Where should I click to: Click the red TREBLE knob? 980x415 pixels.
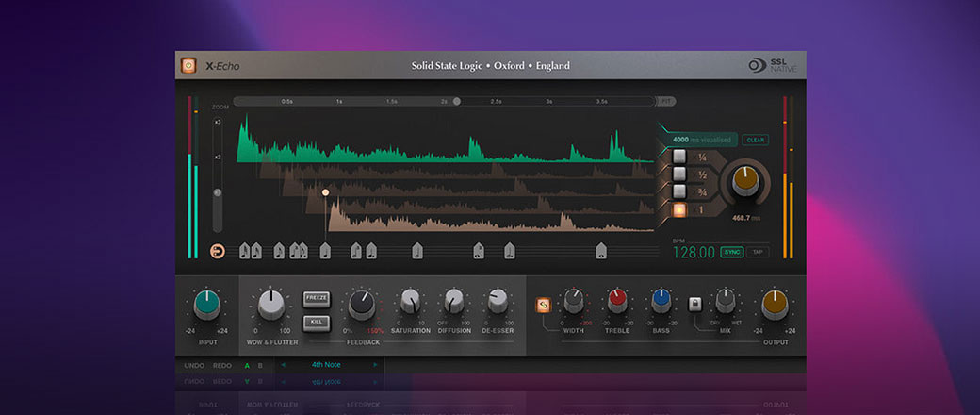point(617,302)
